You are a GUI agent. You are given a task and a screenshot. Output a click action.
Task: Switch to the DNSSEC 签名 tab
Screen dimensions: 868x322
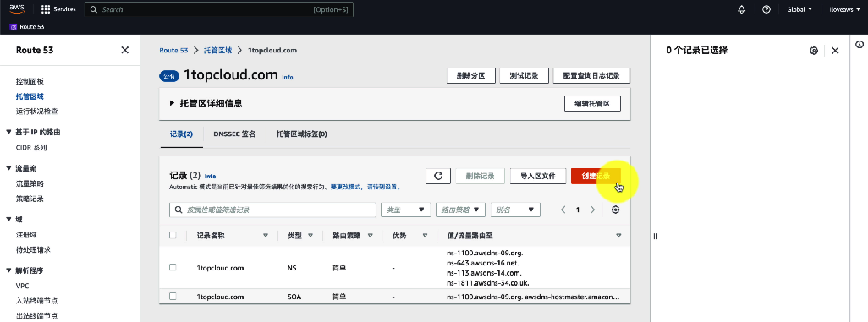click(234, 134)
